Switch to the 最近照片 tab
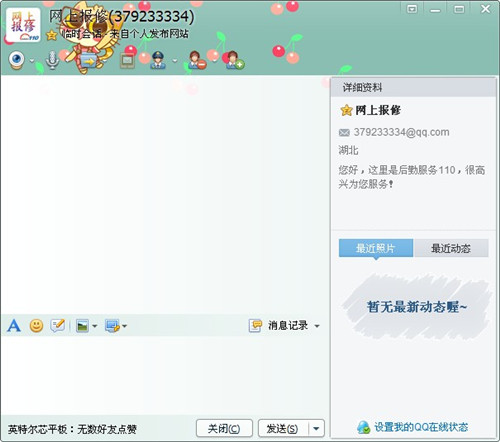500x442 pixels. [x=376, y=248]
